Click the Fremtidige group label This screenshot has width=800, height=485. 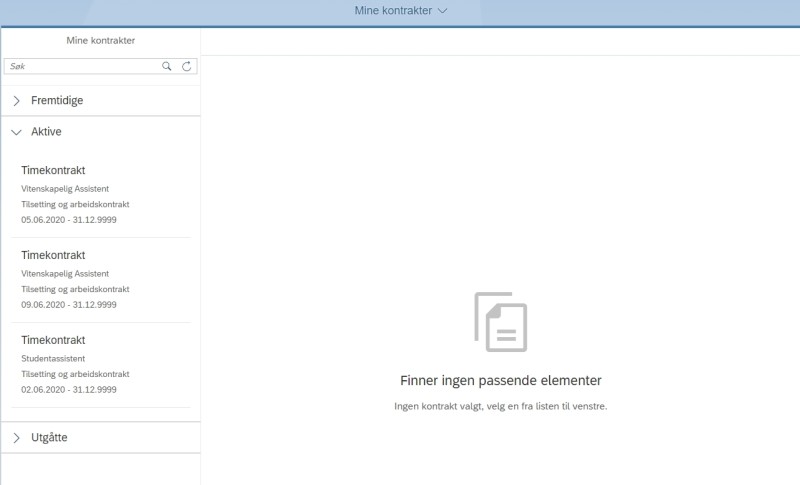pyautogui.click(x=57, y=100)
